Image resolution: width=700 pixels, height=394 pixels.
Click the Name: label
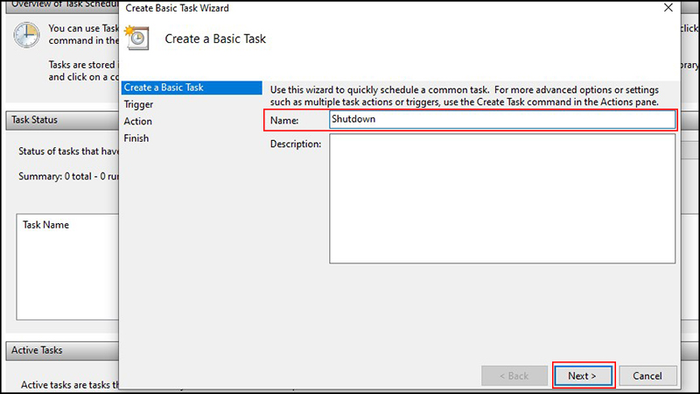click(x=284, y=120)
